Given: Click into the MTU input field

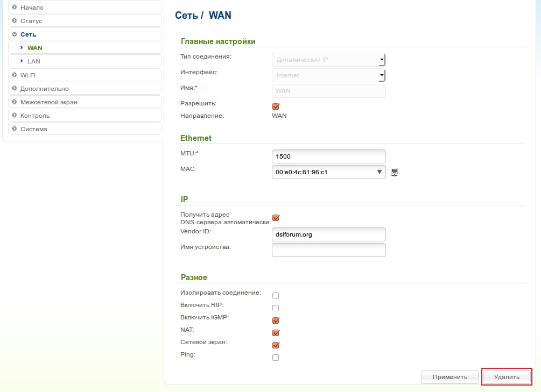Looking at the screenshot, I should (x=329, y=156).
